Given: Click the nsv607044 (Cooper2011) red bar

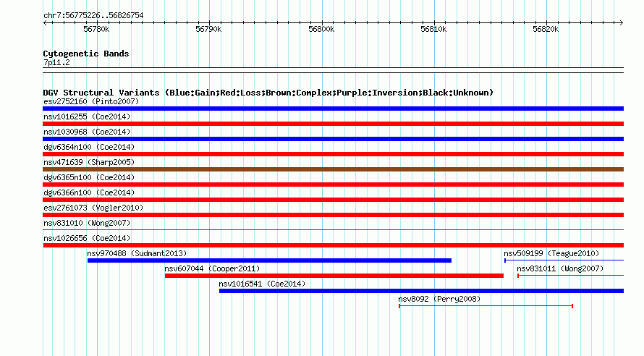Looking at the screenshot, I should pyautogui.click(x=334, y=276).
